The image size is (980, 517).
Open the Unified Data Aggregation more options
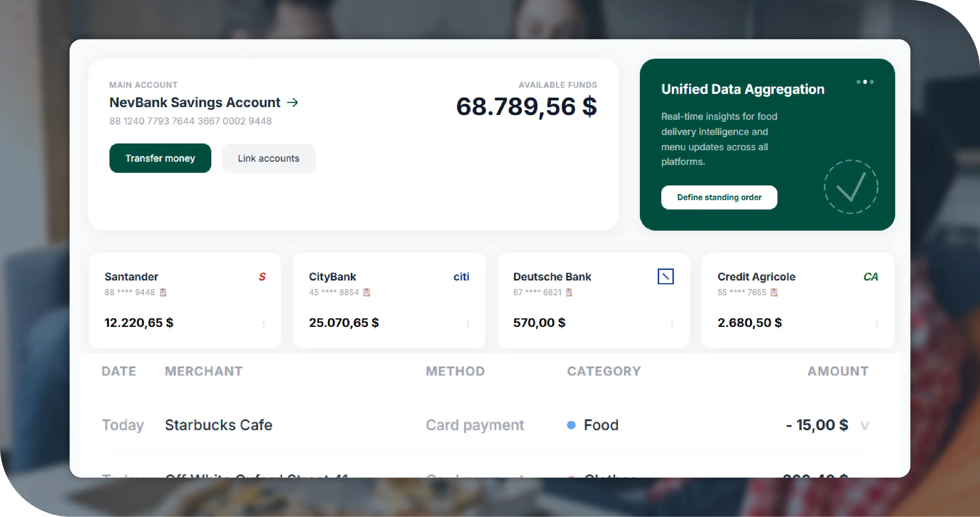[x=865, y=82]
